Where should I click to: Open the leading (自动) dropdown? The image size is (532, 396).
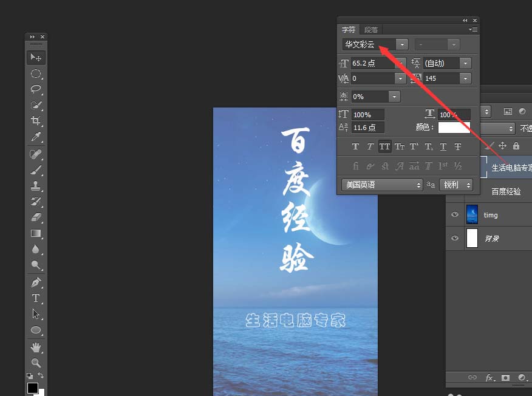pyautogui.click(x=465, y=63)
